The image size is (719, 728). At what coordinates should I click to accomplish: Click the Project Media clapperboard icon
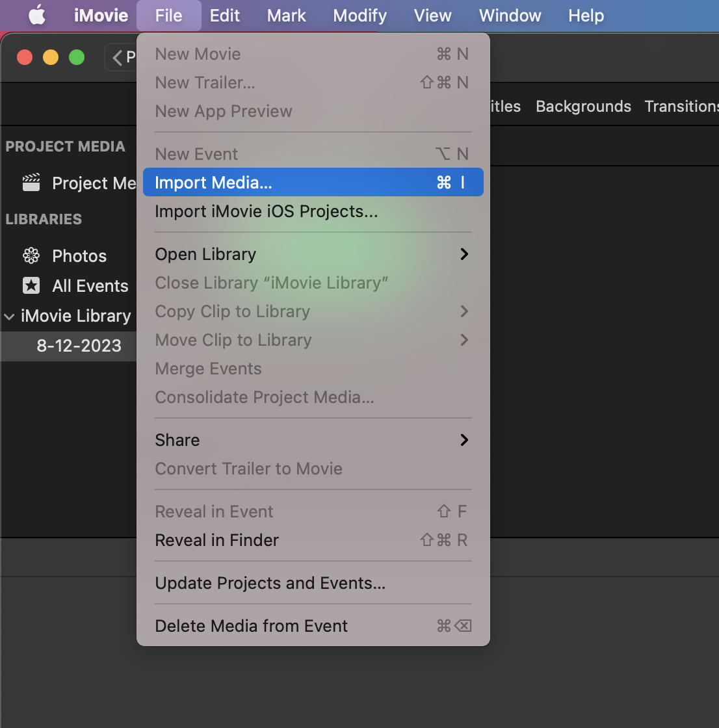point(31,183)
